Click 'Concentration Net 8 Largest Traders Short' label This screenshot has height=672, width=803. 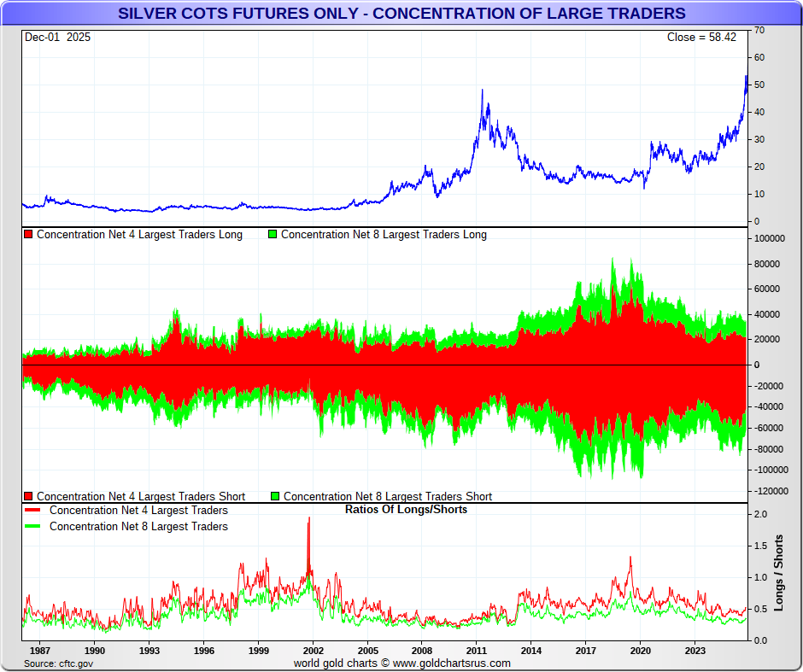tap(388, 496)
